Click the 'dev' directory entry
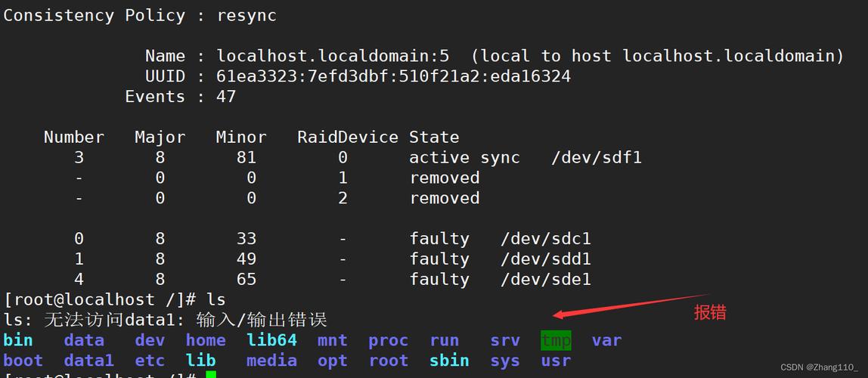The width and height of the screenshot is (868, 378). coord(150,339)
